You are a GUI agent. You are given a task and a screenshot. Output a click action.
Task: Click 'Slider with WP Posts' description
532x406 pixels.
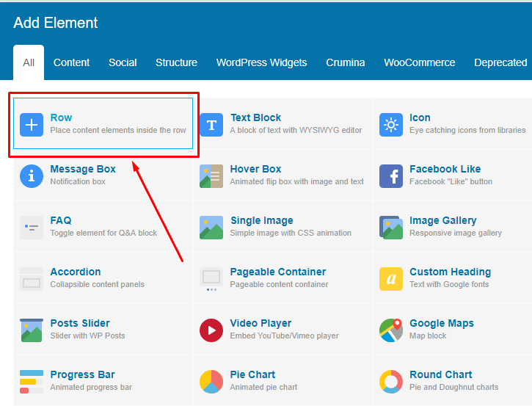87,336
